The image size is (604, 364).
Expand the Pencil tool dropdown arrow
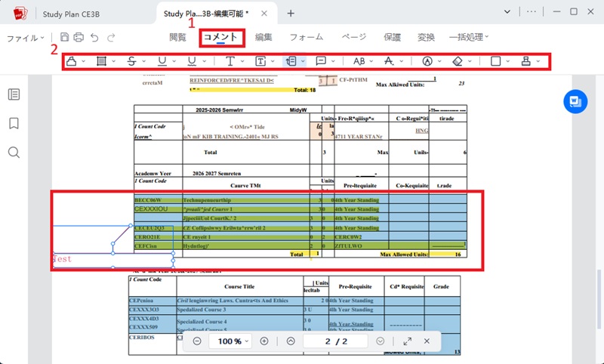point(439,61)
